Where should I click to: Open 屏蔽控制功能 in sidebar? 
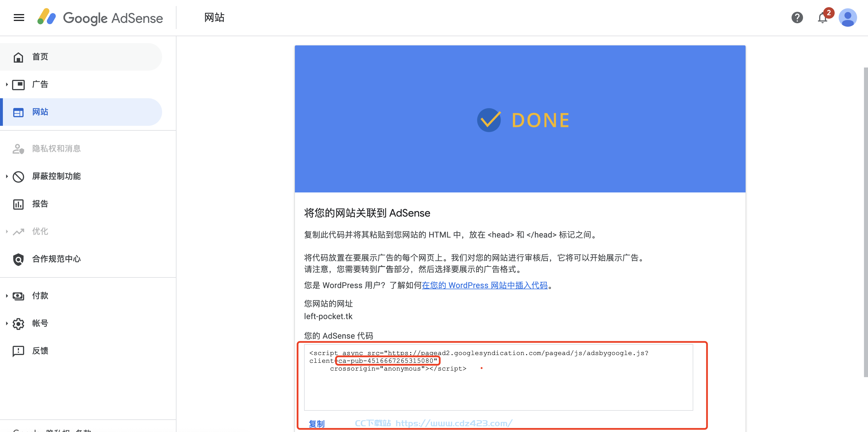81,176
